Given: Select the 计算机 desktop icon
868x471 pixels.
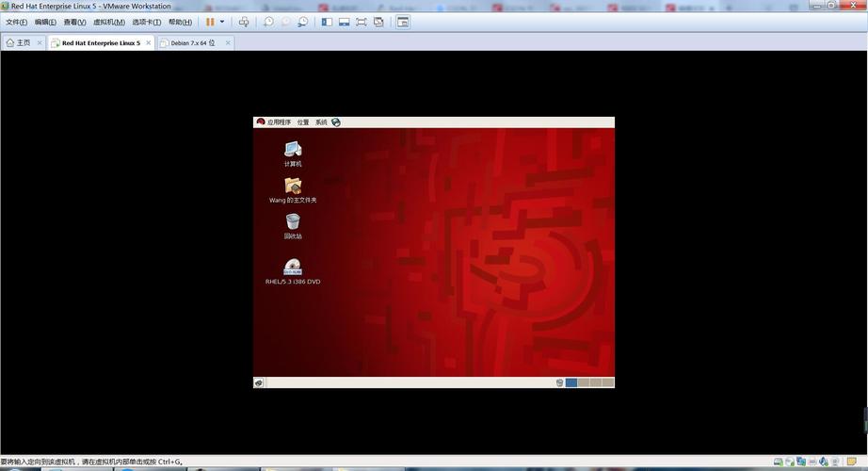Looking at the screenshot, I should point(293,154).
